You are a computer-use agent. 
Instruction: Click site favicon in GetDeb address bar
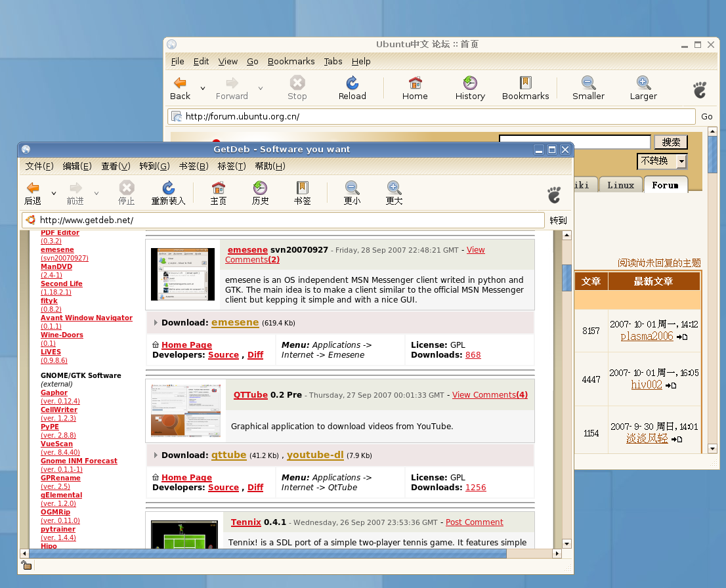click(x=31, y=220)
